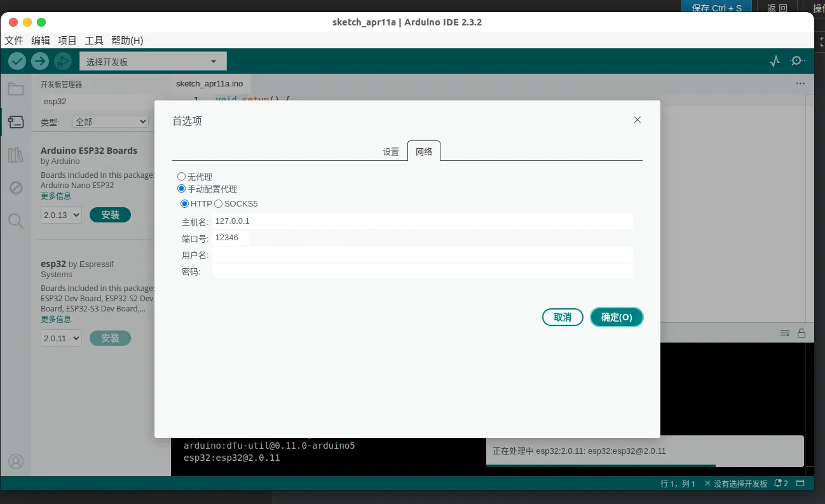Open the 类型 filter dropdown
This screenshot has width=825, height=504.
click(x=111, y=121)
